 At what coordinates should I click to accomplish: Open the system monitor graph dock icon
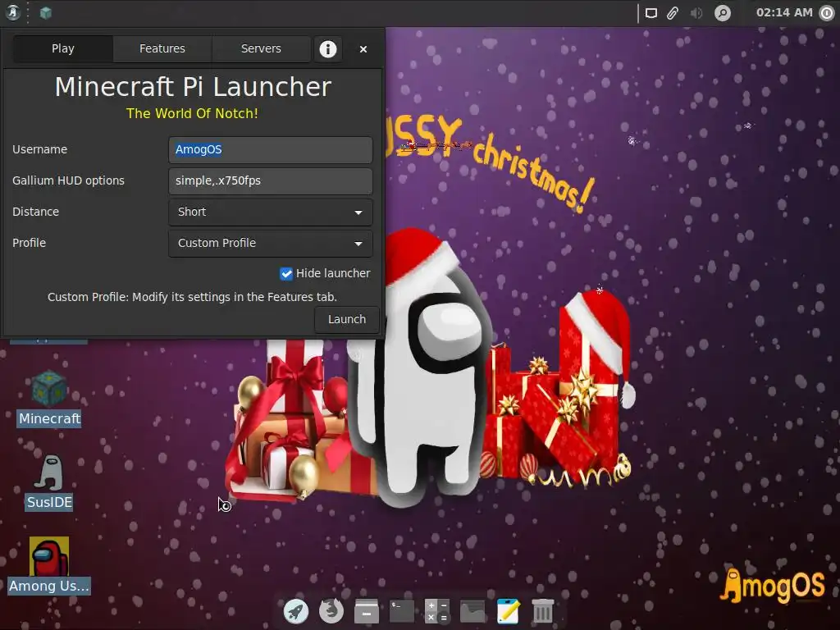[x=472, y=611]
